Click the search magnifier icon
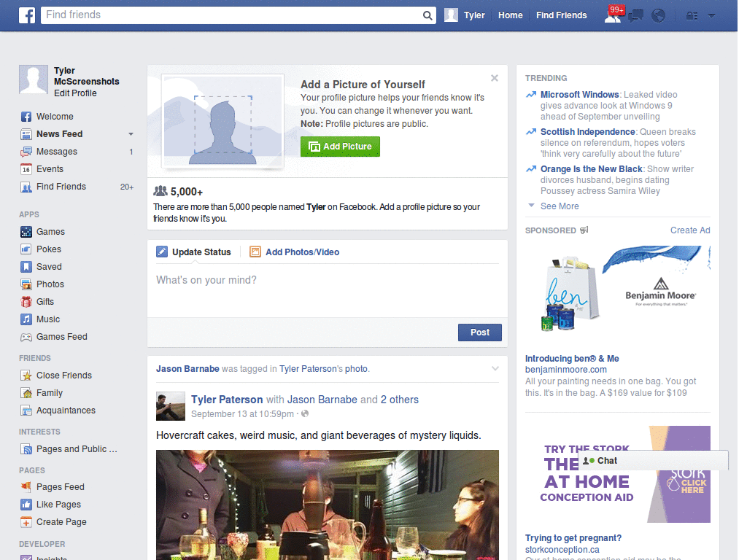Image resolution: width=747 pixels, height=560 pixels. pyautogui.click(x=427, y=15)
